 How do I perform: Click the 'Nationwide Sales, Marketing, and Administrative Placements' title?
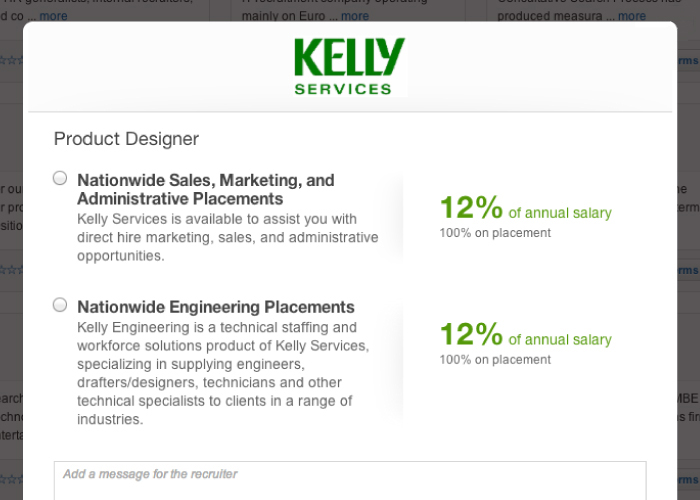[x=206, y=190]
